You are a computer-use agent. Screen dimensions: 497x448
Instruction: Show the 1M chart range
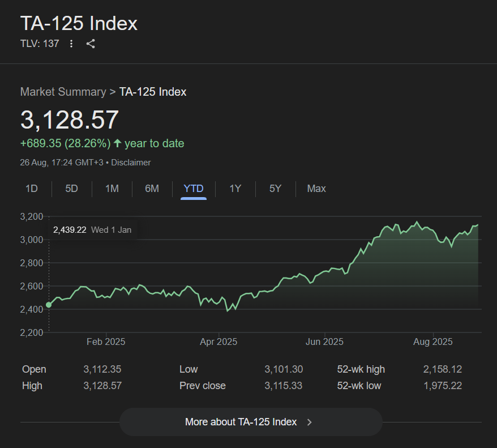(112, 189)
